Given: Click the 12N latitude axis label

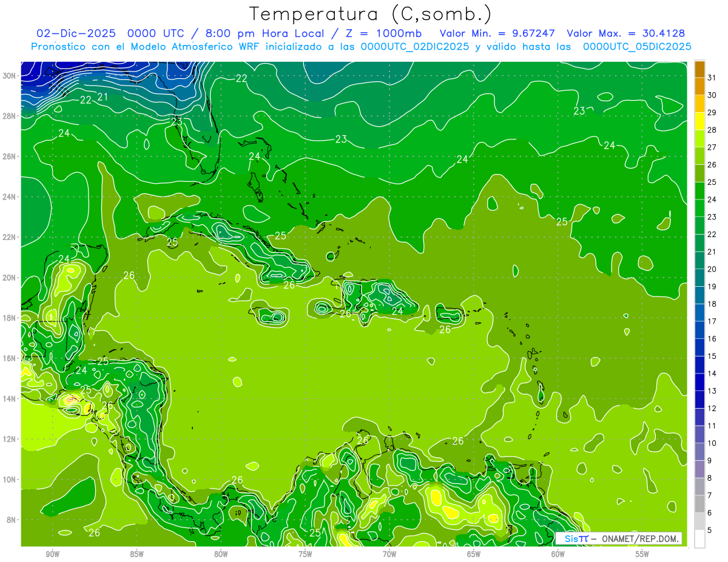Looking at the screenshot, I should click(9, 439).
